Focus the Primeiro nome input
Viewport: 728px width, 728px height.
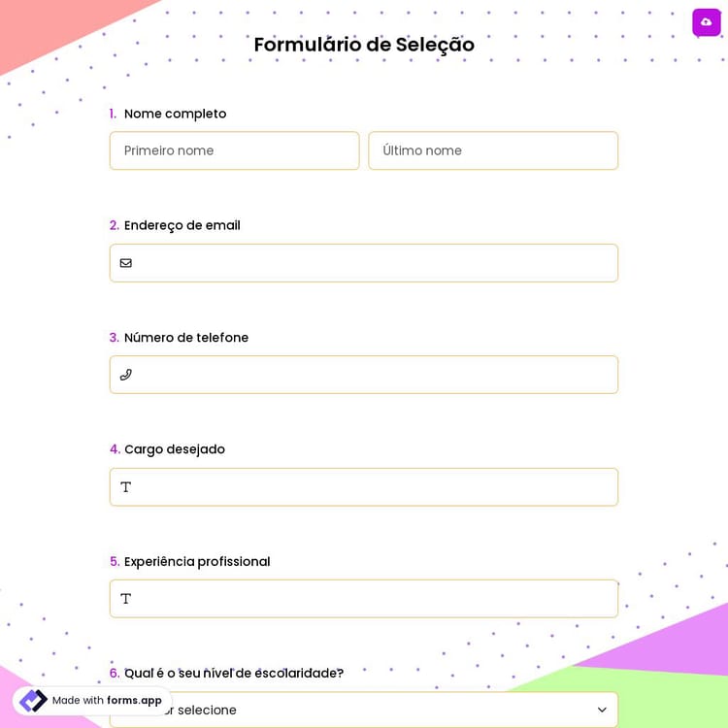click(x=234, y=151)
